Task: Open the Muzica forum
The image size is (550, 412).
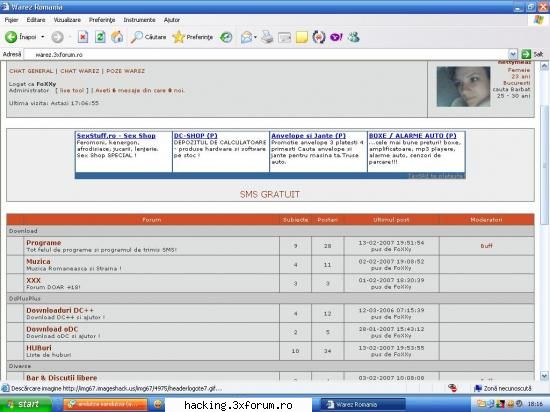Action: click(x=38, y=262)
